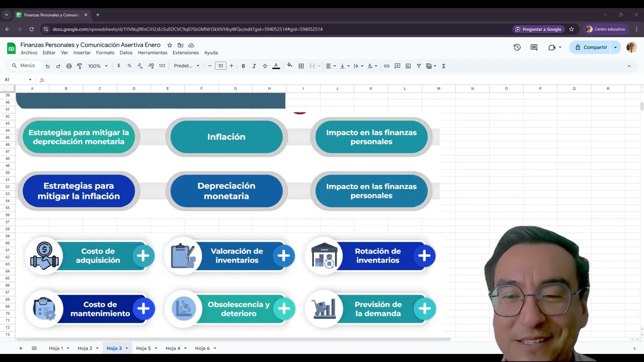
Task: Star the document title
Action: click(170, 45)
